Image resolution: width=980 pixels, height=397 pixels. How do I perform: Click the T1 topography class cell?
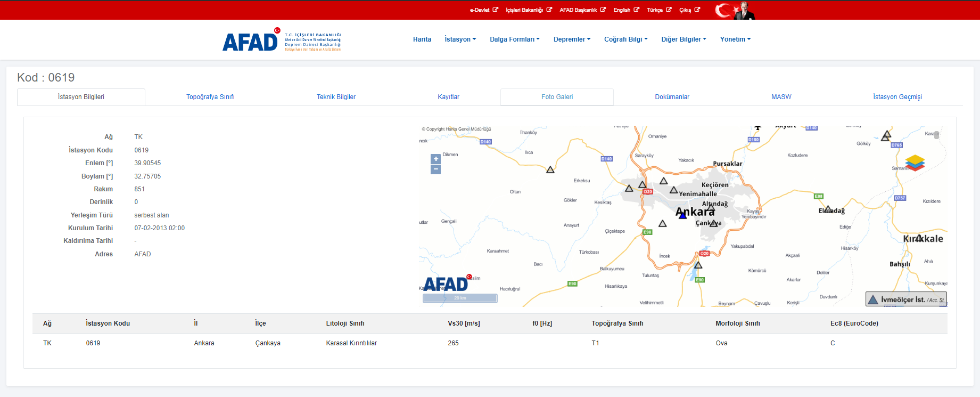[x=595, y=343]
